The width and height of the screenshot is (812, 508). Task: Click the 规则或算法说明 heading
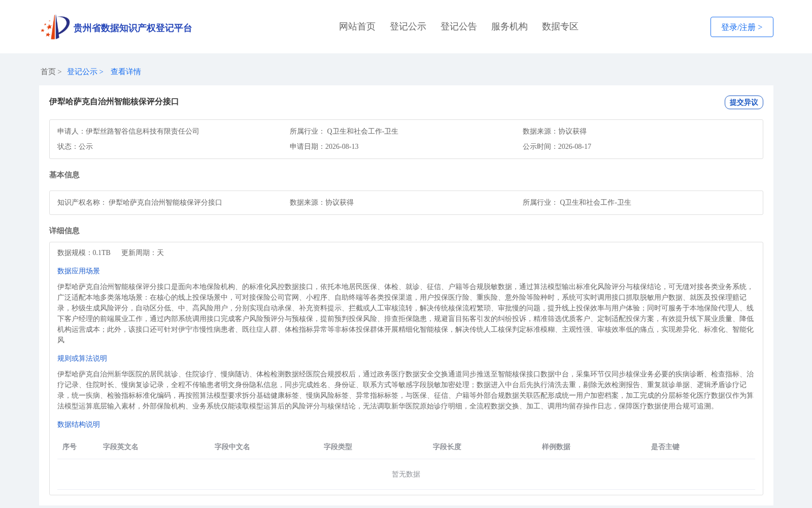tap(82, 358)
